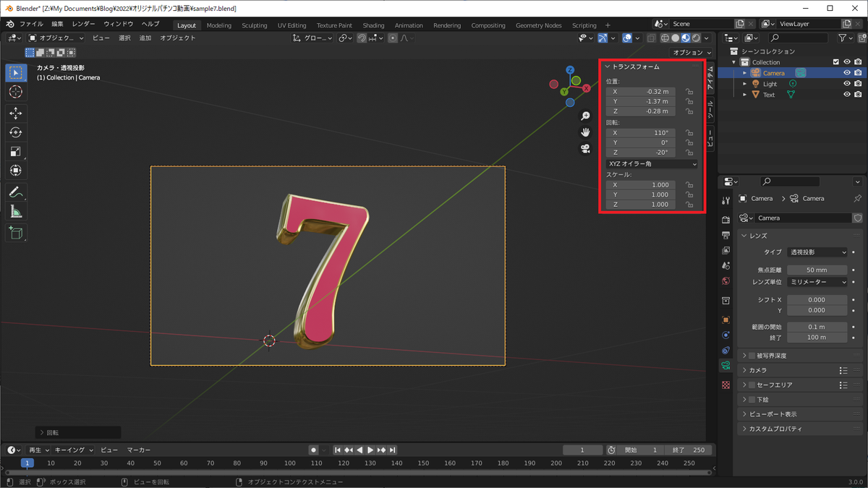This screenshot has width=868, height=488.
Task: Switch to the Geometry Nodes workspace tab
Action: point(538,25)
